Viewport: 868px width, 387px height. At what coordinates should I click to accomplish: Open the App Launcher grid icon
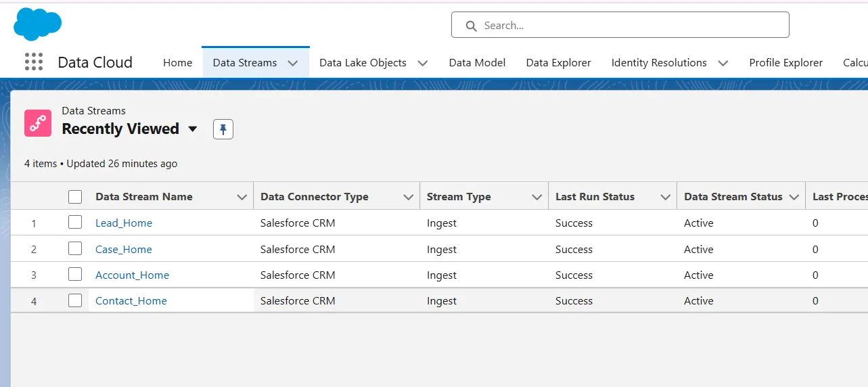point(34,62)
